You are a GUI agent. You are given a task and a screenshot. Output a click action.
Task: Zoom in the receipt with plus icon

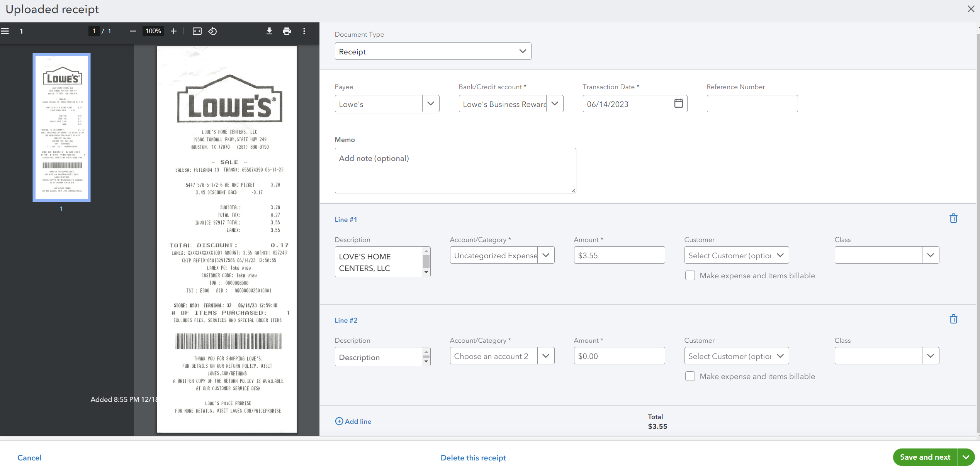174,31
